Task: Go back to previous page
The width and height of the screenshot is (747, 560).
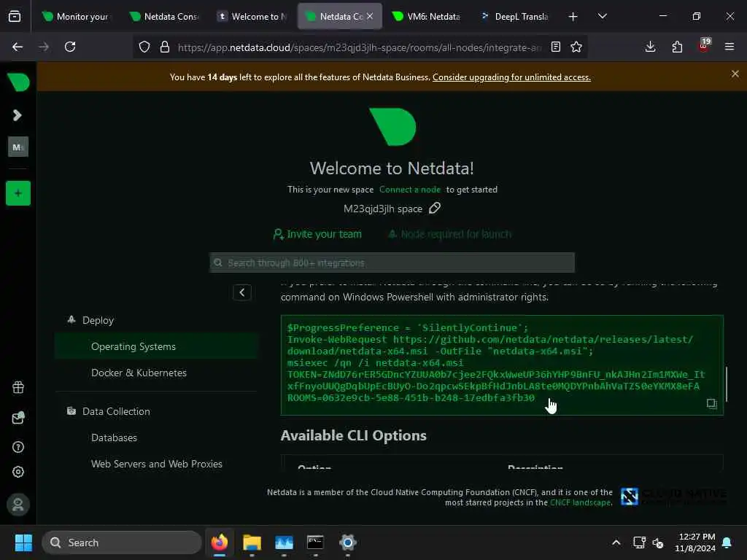Action: click(18, 47)
